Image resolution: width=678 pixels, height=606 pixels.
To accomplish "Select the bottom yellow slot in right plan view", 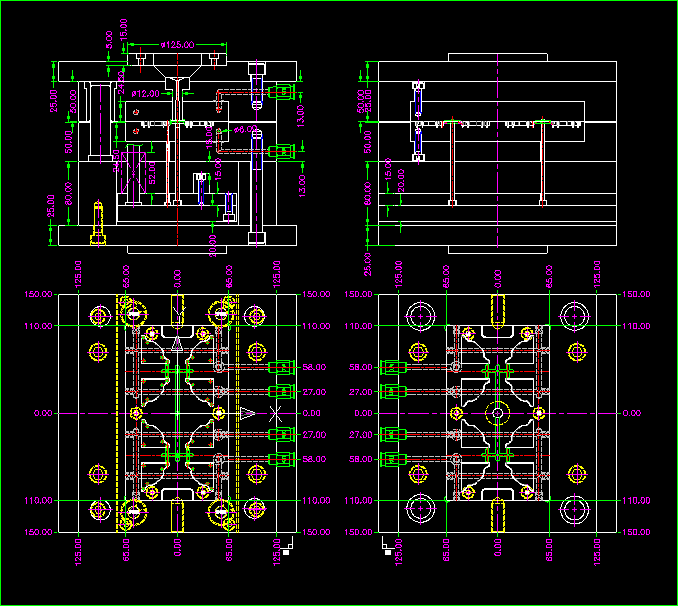I will click(x=498, y=515).
